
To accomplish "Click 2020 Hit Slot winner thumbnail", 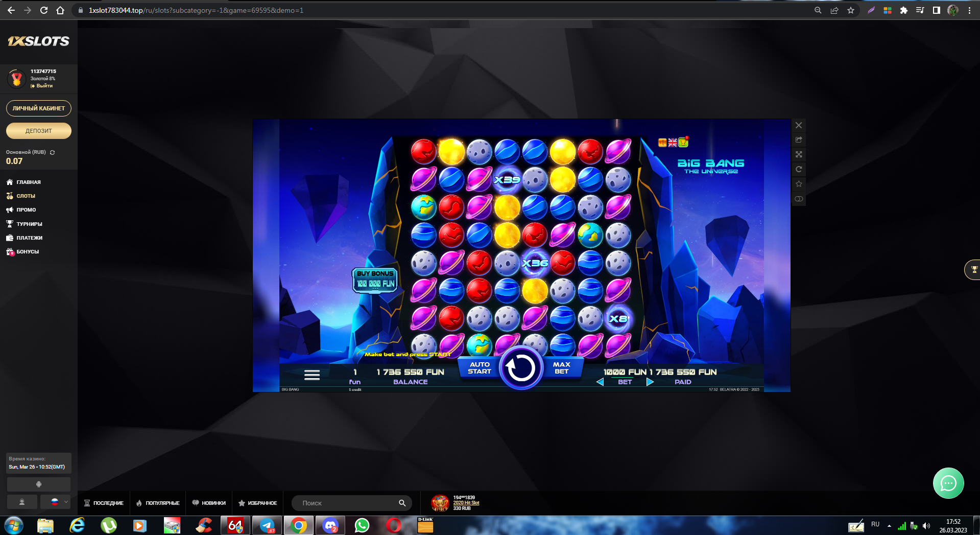I will [x=440, y=503].
